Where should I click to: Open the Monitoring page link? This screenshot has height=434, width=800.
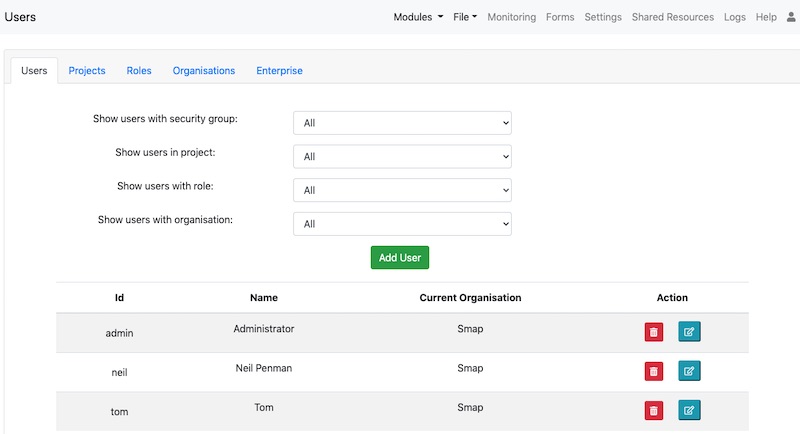[x=512, y=17]
